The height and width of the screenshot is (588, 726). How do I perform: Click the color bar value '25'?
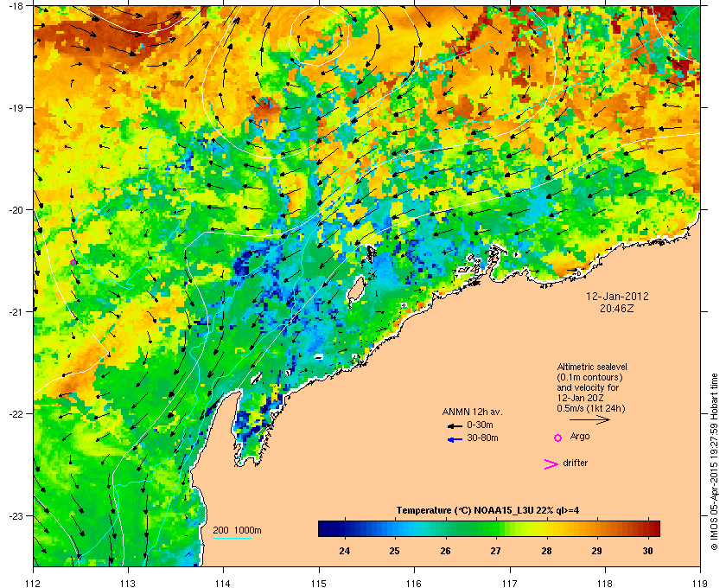click(x=394, y=551)
